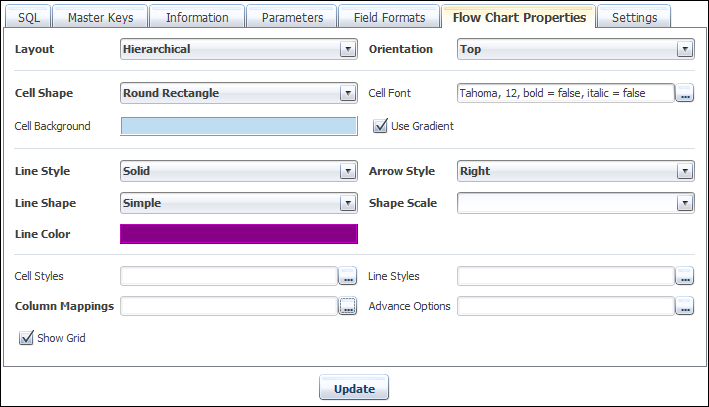Click the Line Styles ellipsis button
Viewport: 709px width, 407px height.
pos(685,276)
